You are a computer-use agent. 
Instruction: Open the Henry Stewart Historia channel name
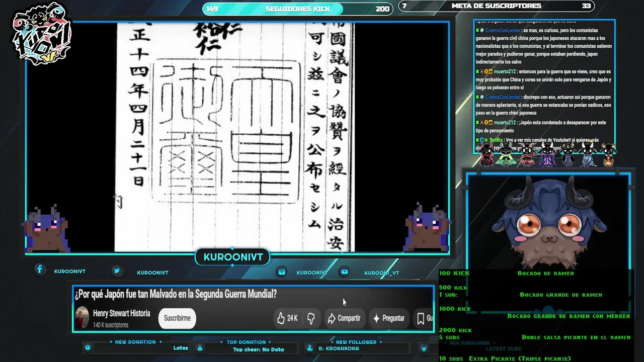121,313
